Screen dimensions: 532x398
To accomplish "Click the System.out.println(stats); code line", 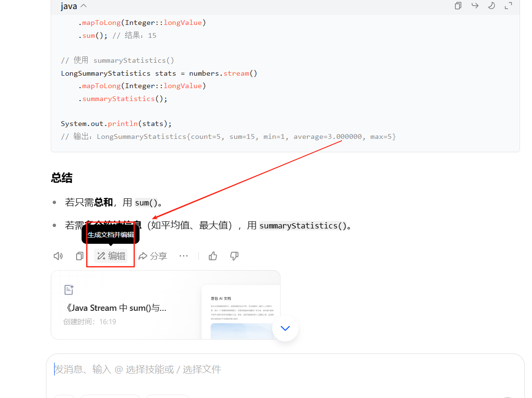I will (x=116, y=124).
